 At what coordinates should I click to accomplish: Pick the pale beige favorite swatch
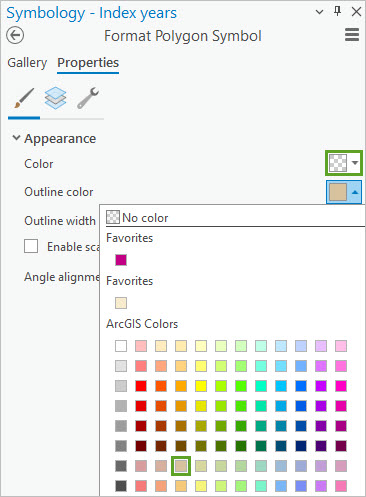point(121,303)
